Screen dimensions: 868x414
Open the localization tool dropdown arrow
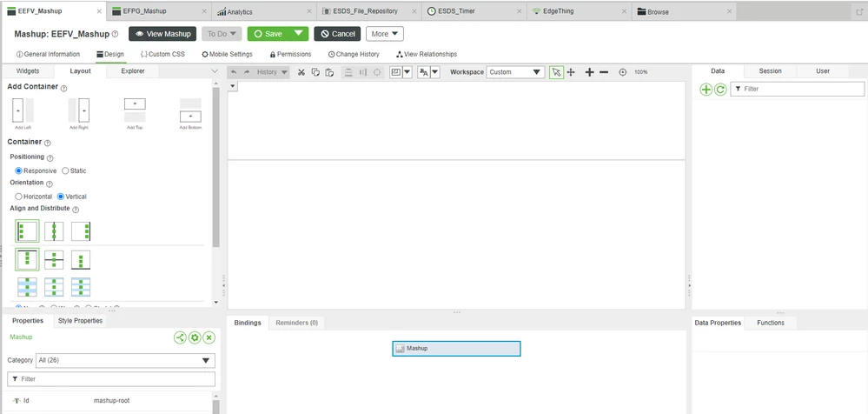pos(435,72)
